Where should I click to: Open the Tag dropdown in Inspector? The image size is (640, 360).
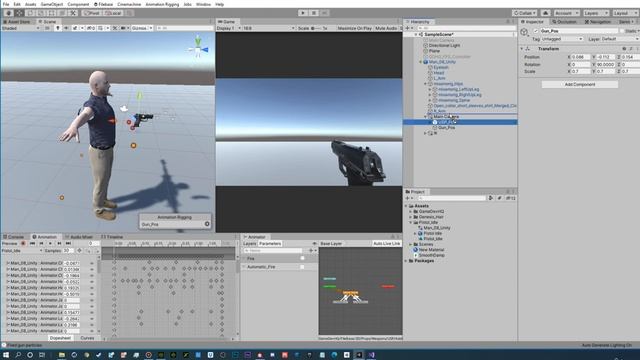(562, 39)
